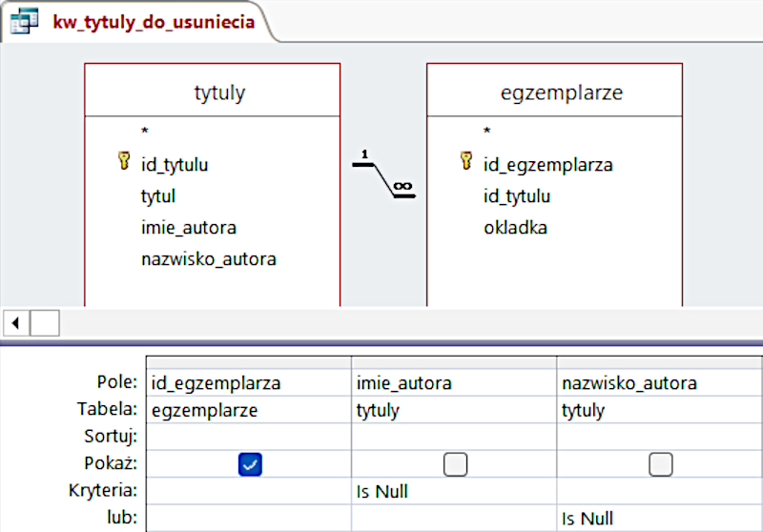Image resolution: width=763 pixels, height=532 pixels.
Task: Click the primary key icon beside id_tytulu
Action: 124,161
